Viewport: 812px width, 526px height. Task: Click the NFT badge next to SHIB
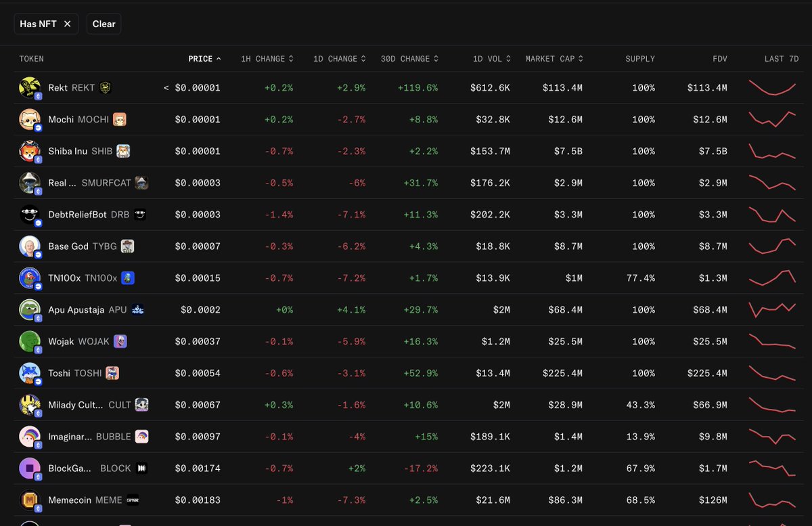(123, 152)
